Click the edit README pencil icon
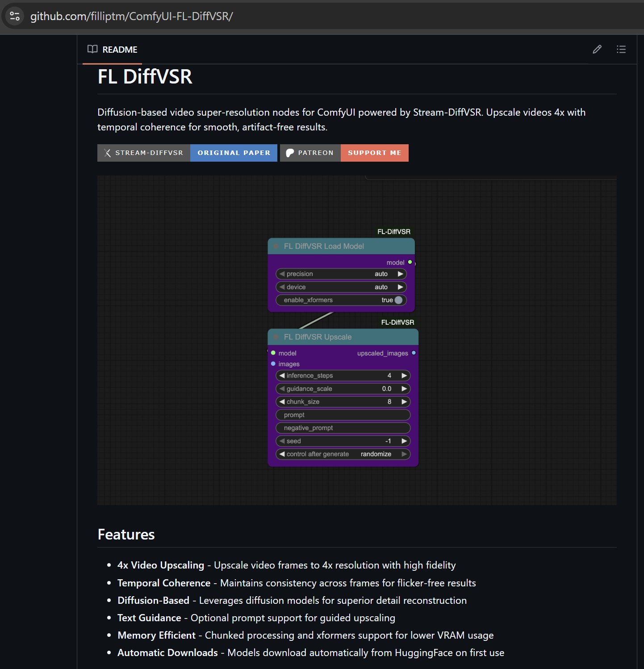The image size is (644, 669). 597,50
